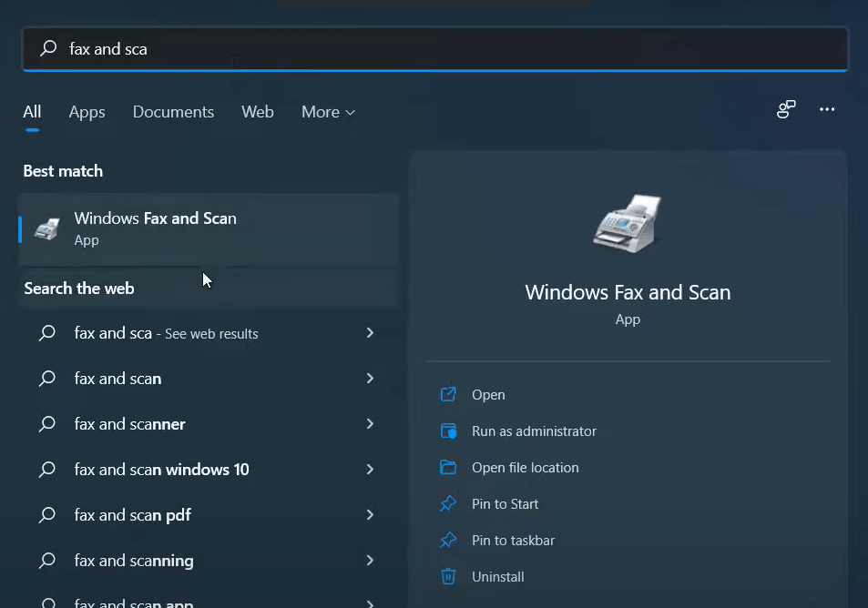This screenshot has height=608, width=868.
Task: Select the Web filter tab
Action: click(258, 111)
